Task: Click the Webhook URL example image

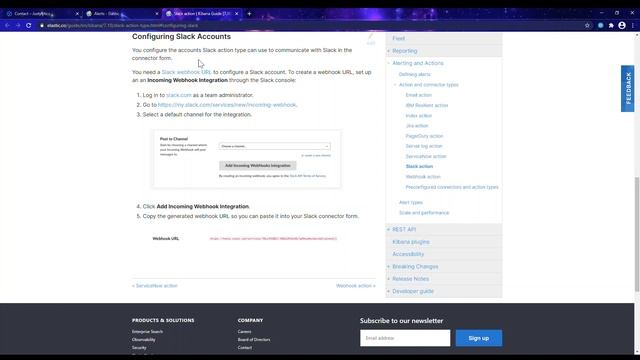Action: tap(245, 238)
